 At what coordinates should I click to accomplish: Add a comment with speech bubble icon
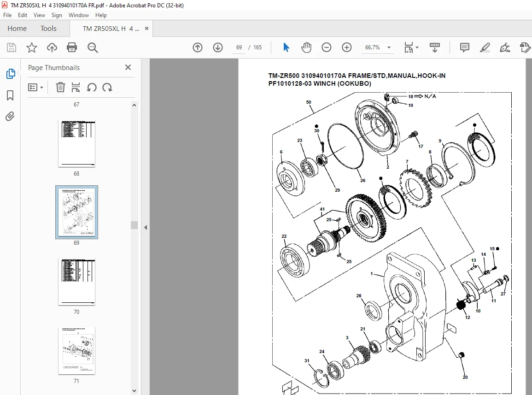464,47
